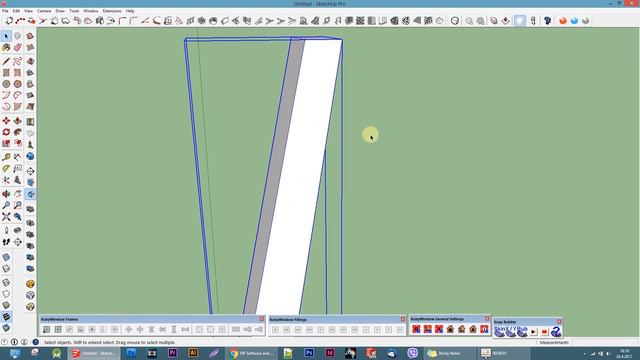Activate the Freehand drawing tool
The image size is (640, 360).
coord(18,62)
